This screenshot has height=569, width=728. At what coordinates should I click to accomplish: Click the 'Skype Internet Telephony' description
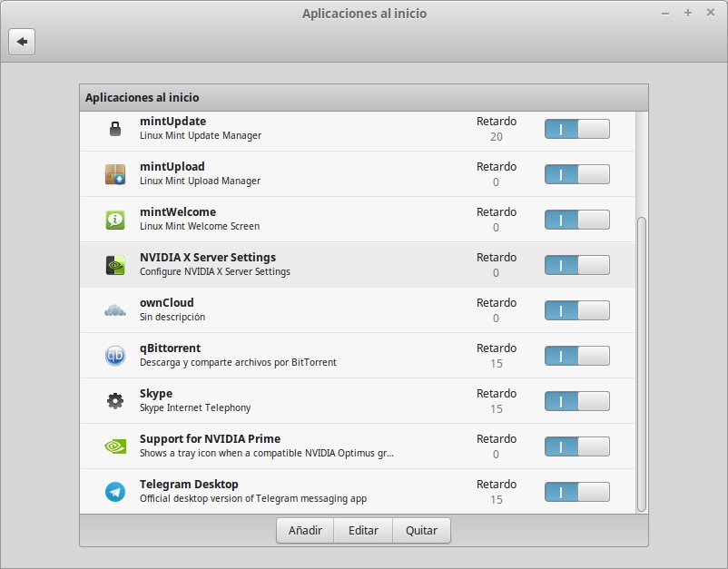195,408
